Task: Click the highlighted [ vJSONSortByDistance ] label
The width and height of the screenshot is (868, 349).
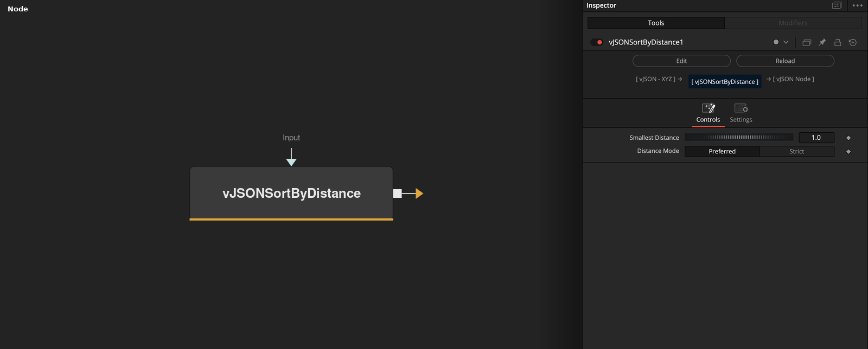Action: pos(725,81)
